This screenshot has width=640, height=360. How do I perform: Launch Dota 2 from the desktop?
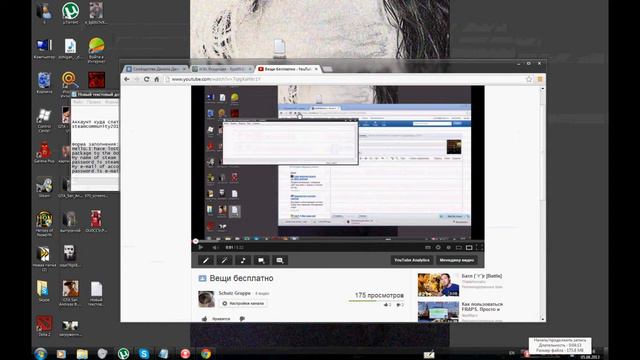(x=44, y=326)
